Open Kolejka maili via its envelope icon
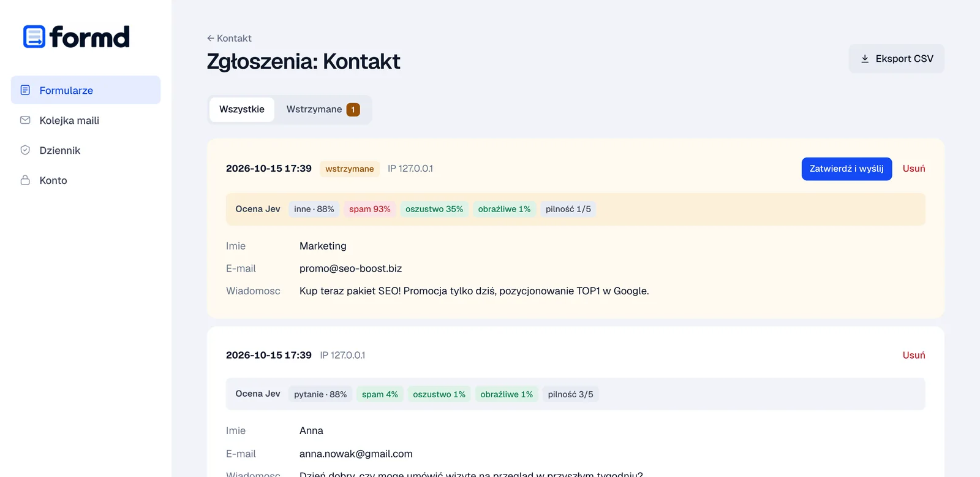This screenshot has height=477, width=980. tap(25, 120)
